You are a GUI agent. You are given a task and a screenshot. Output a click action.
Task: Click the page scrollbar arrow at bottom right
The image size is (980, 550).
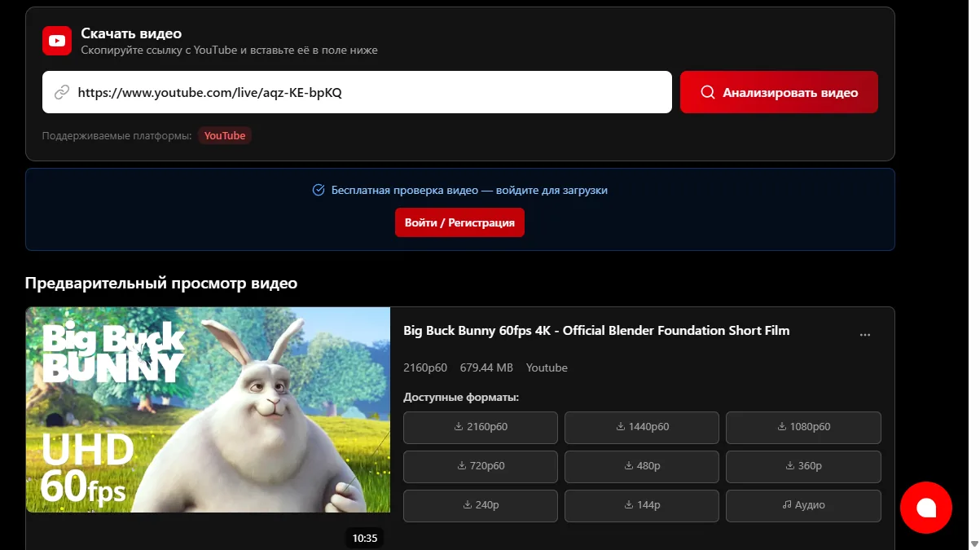tap(973, 543)
